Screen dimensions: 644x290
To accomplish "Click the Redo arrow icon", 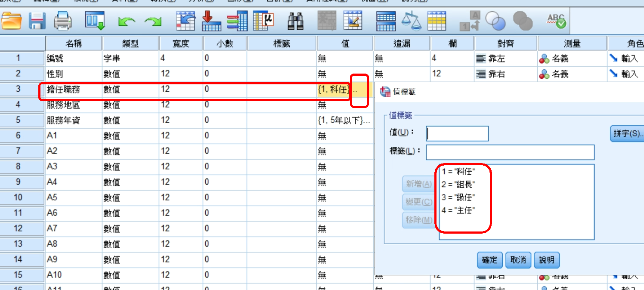I will (x=152, y=21).
